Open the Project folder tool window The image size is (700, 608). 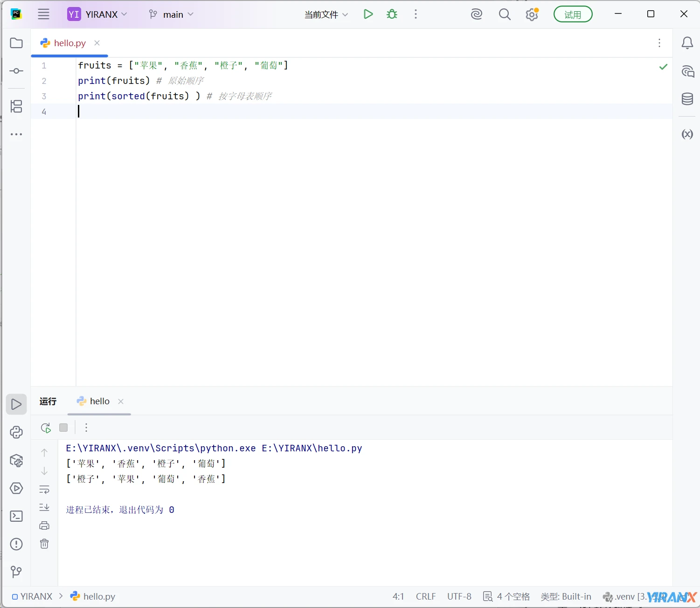(x=16, y=43)
